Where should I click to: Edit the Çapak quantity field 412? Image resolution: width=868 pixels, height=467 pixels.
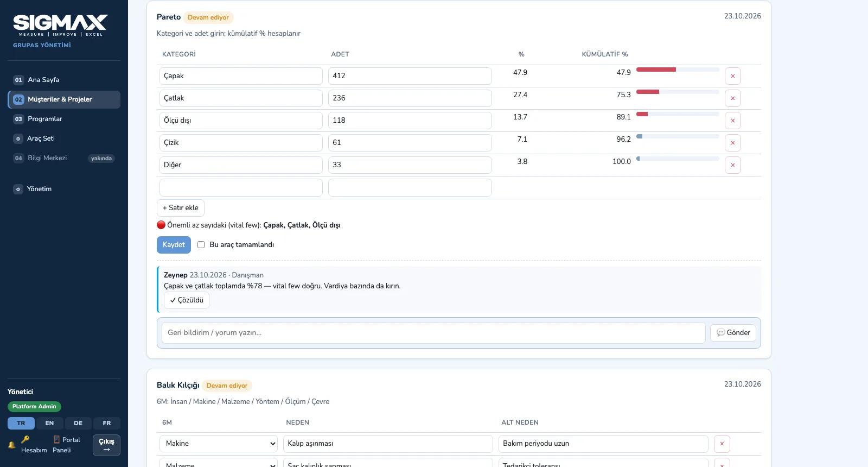(x=410, y=76)
